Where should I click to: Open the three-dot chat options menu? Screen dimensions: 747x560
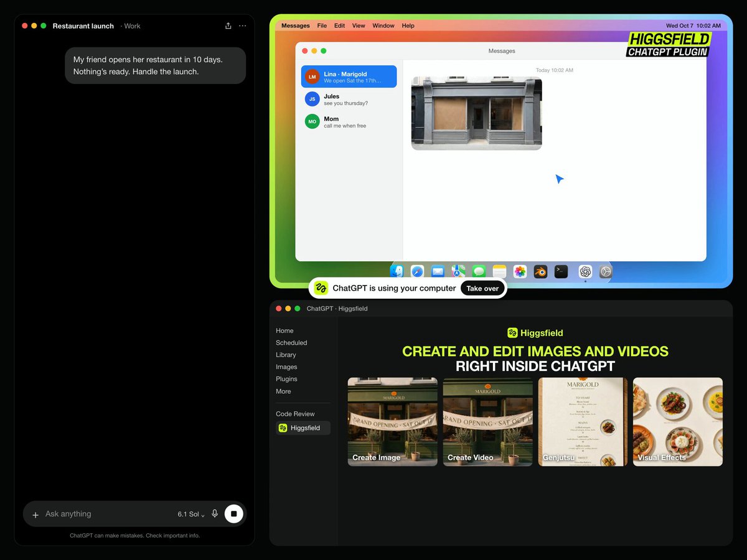coord(242,26)
